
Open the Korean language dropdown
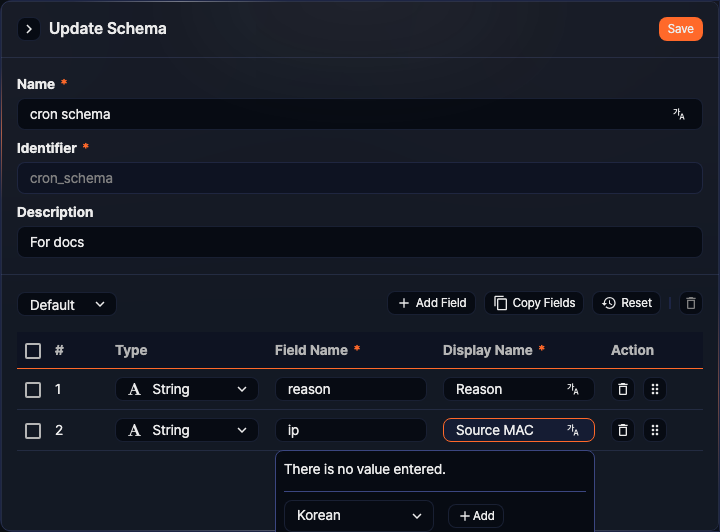(x=359, y=515)
